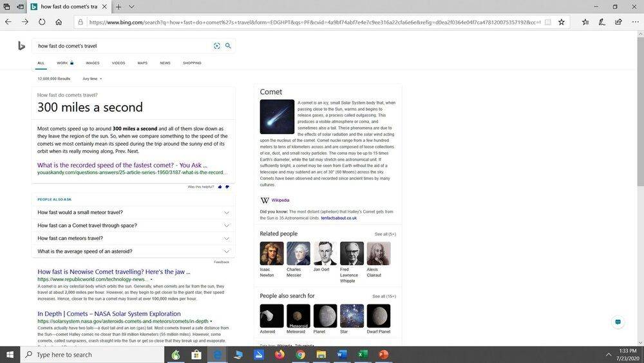This screenshot has width=644, height=363.
Task: Switch to the IMAGES tab
Action: pos(92,63)
